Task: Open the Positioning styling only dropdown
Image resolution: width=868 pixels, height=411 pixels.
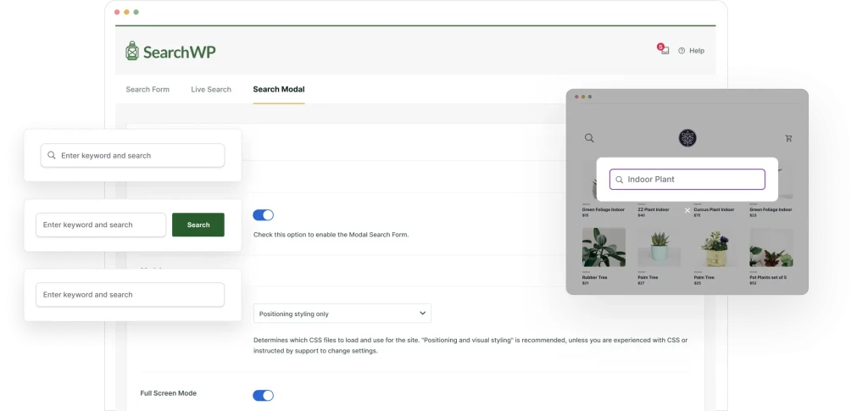Action: tap(342, 313)
